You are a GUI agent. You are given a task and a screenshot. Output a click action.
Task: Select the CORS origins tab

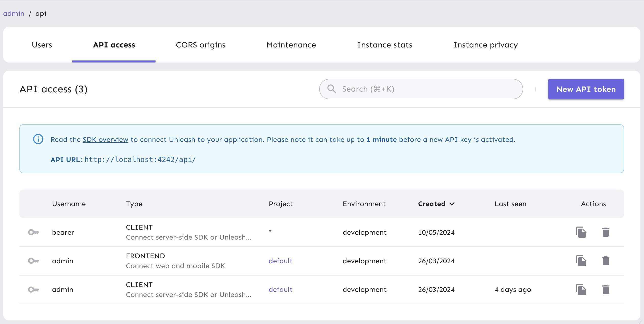(200, 45)
